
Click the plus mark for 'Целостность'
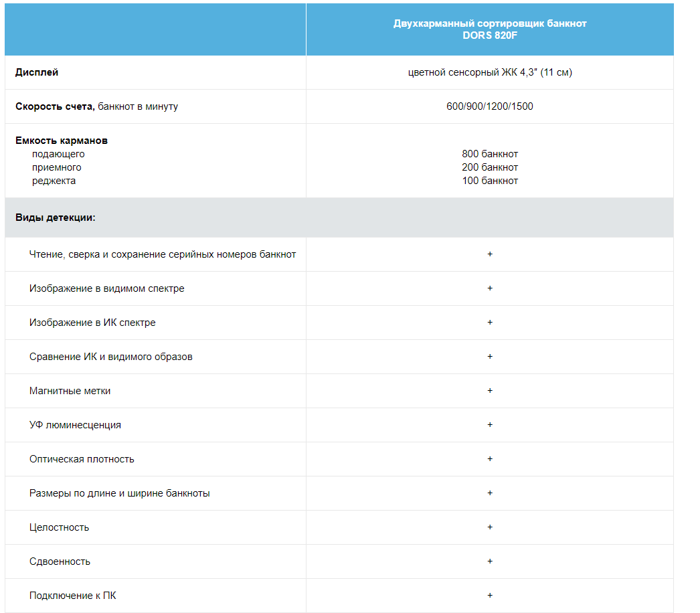pos(490,527)
